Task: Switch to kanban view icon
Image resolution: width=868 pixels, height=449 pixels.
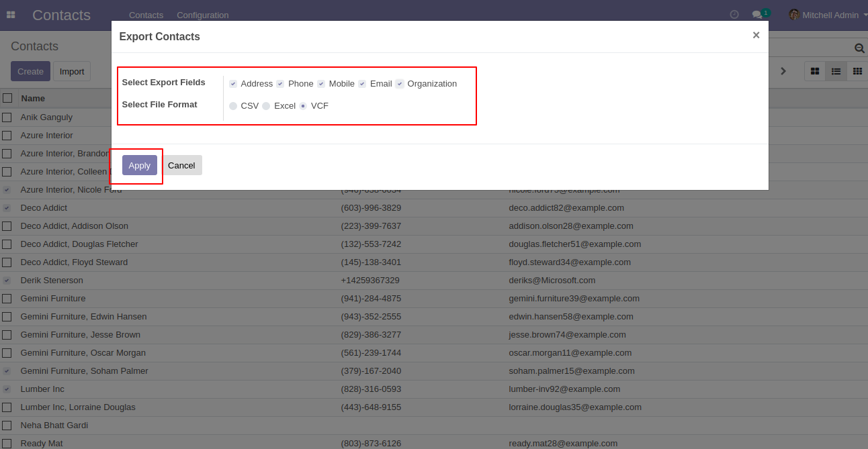Action: [x=815, y=71]
